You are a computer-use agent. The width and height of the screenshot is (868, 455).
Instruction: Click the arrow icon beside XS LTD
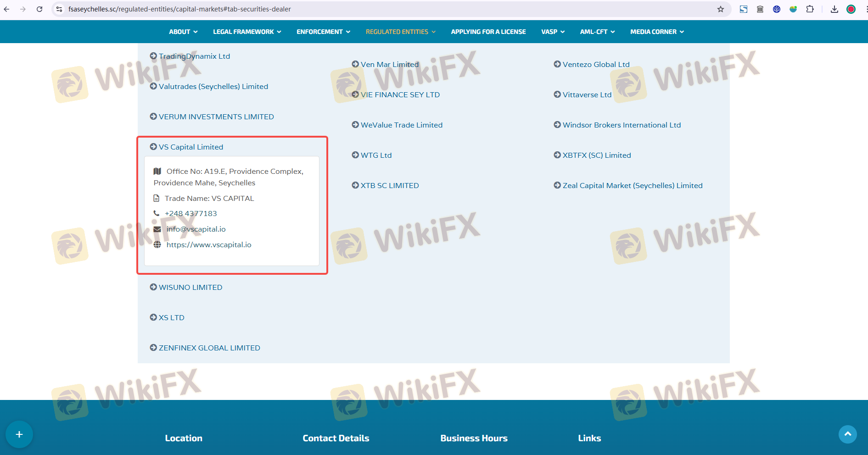point(153,317)
